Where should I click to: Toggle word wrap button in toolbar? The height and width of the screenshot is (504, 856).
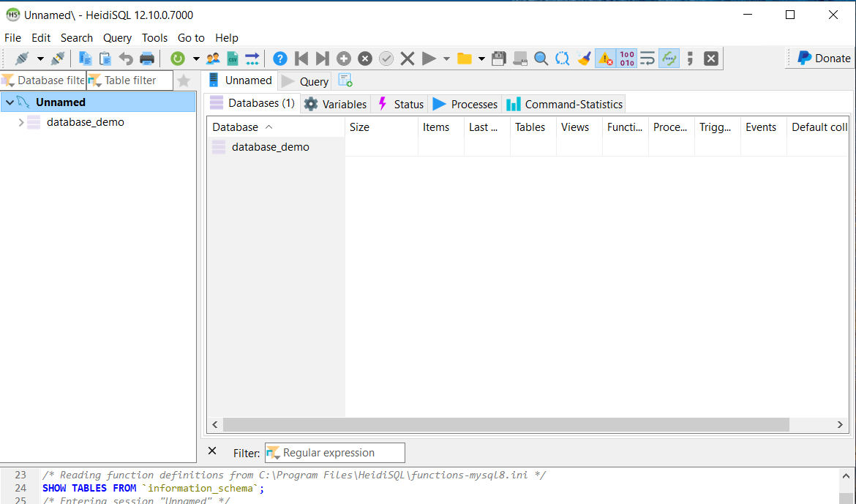(x=647, y=59)
